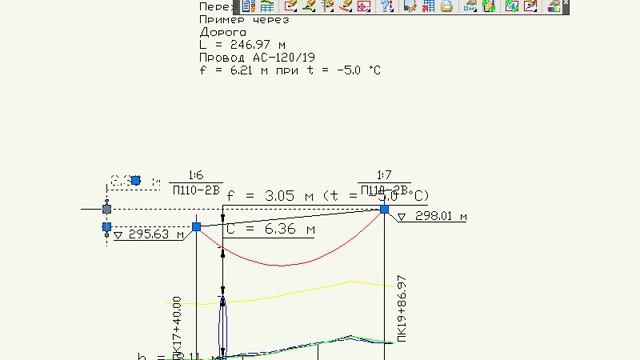Select blue grip above dashed dimension text
This screenshot has width=640, height=360.
(136, 180)
